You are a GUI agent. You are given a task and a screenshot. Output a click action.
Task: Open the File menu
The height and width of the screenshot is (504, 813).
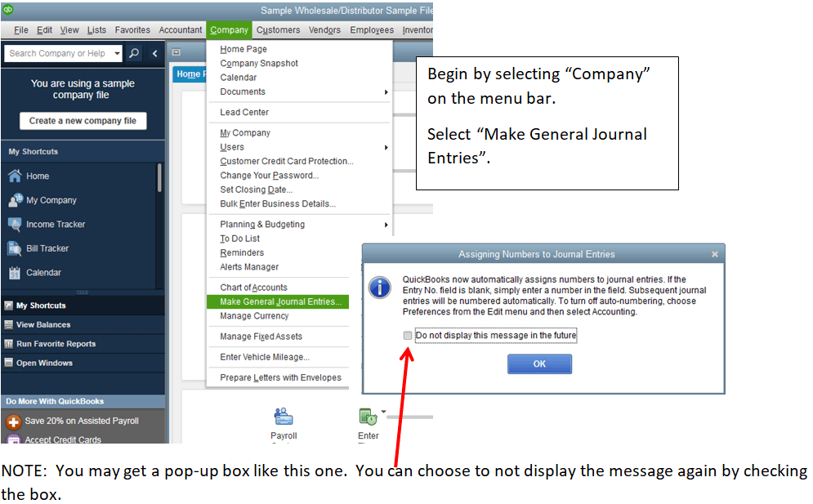(20, 30)
